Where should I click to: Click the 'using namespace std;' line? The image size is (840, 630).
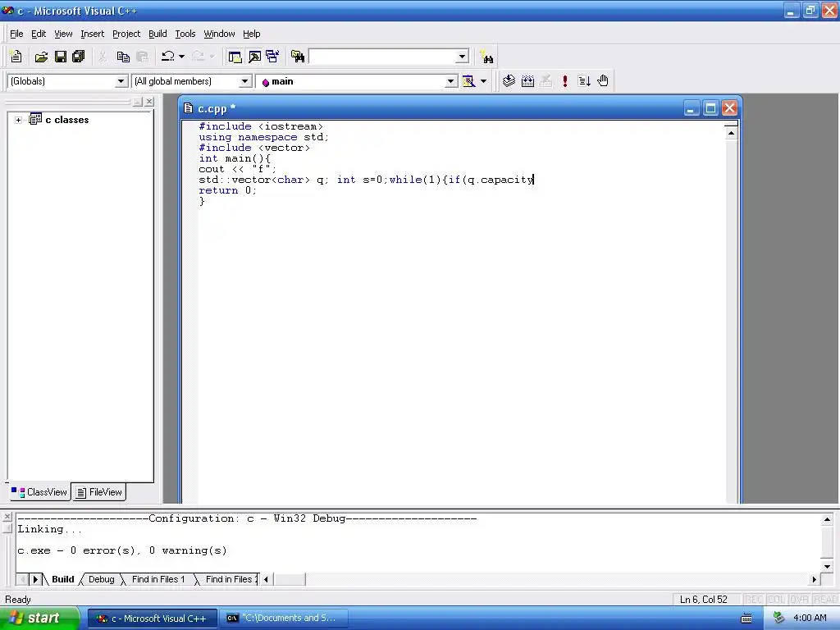pyautogui.click(x=263, y=137)
